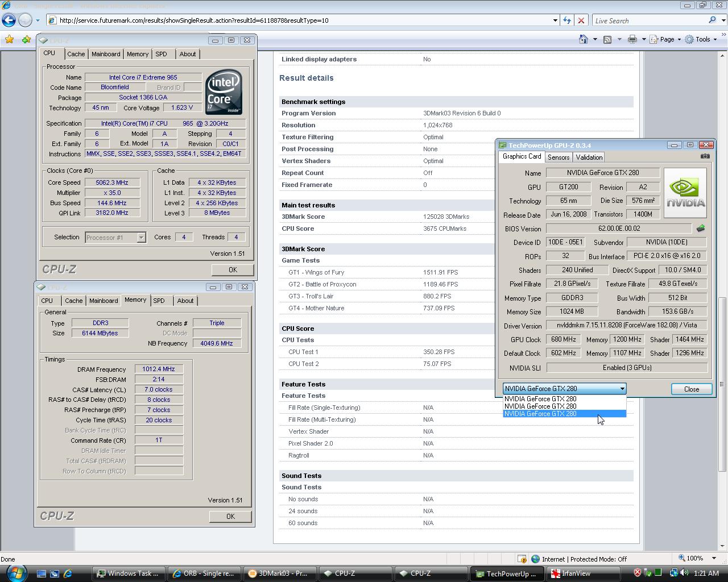Open the Page menu dropdown
The width and height of the screenshot is (728, 582).
click(666, 39)
